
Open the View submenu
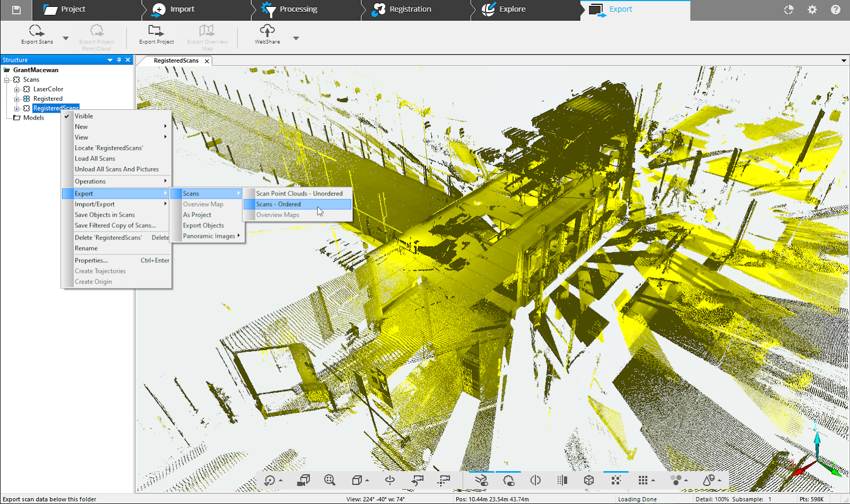[x=116, y=137]
